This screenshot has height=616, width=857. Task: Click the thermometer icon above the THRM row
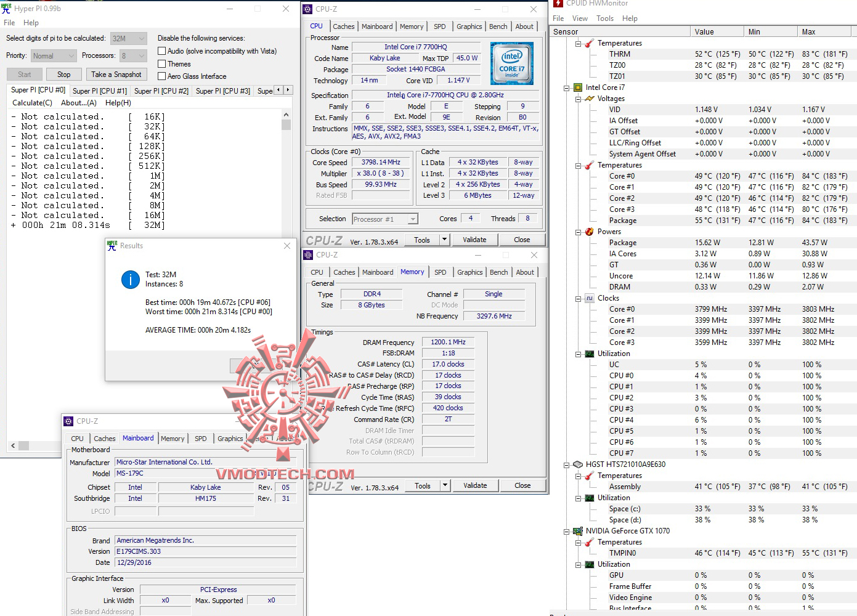(590, 43)
